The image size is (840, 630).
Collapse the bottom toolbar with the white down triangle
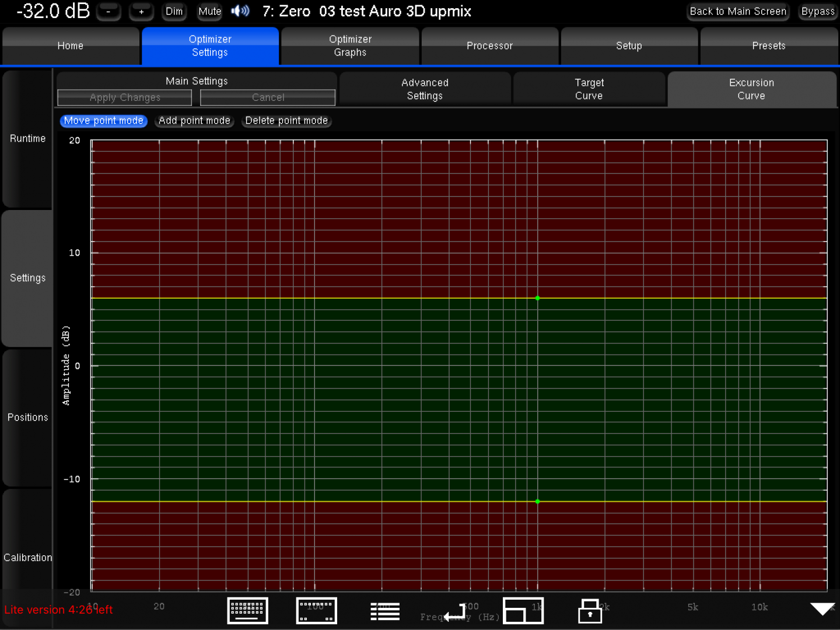822,609
